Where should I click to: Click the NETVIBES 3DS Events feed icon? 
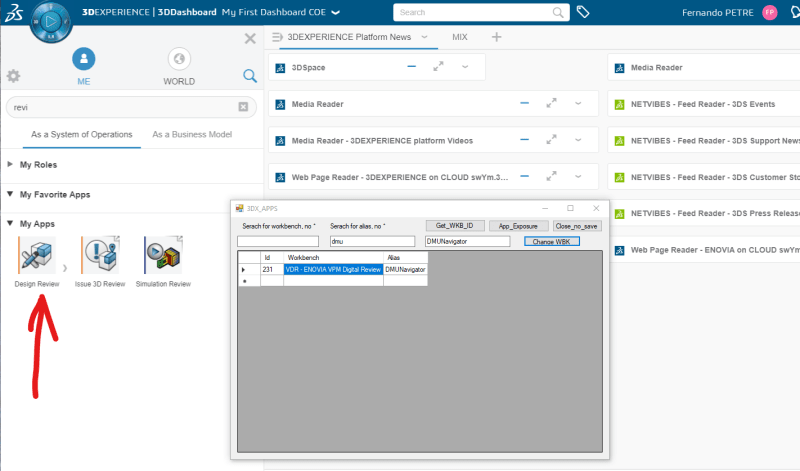pos(619,105)
